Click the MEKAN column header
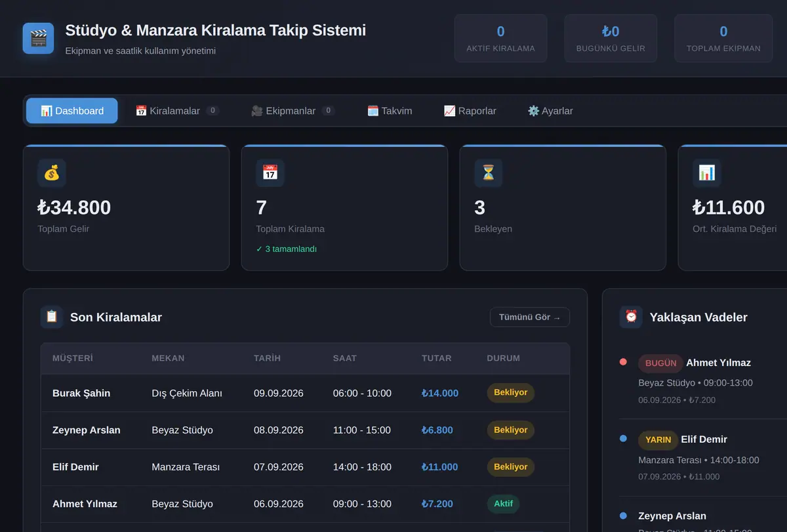 [x=168, y=358]
